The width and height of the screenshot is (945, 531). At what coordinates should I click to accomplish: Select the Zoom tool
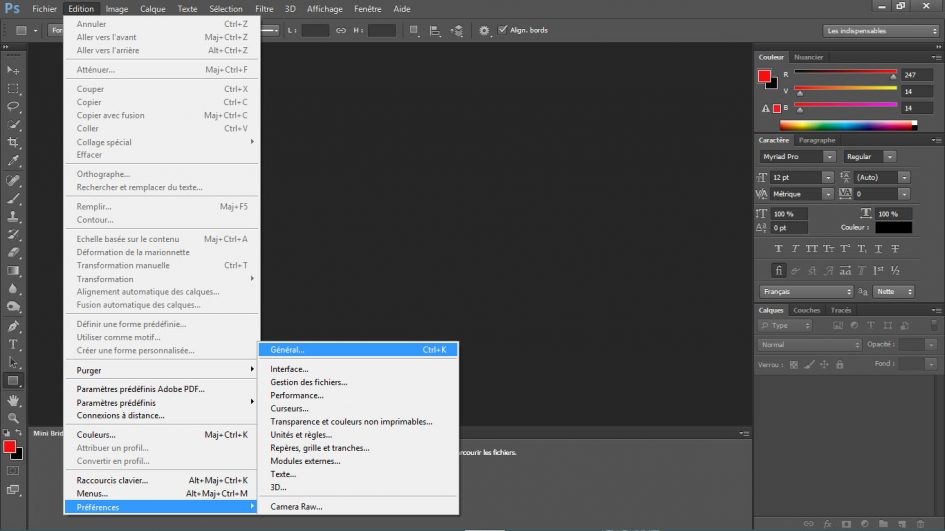13,418
